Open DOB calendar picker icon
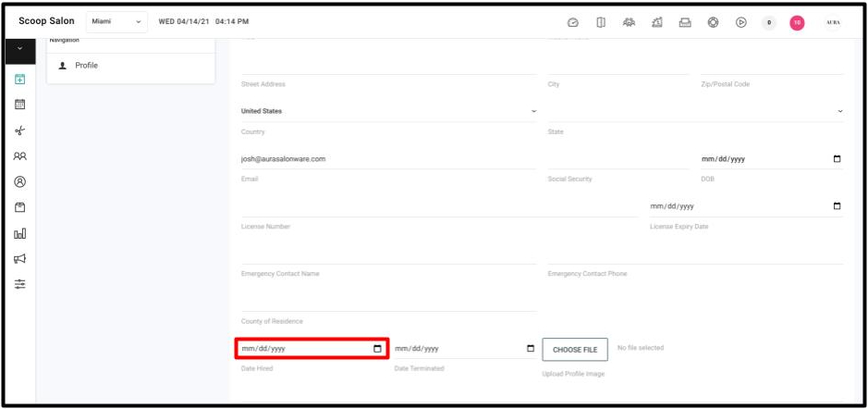This screenshot has width=868, height=409. click(837, 158)
